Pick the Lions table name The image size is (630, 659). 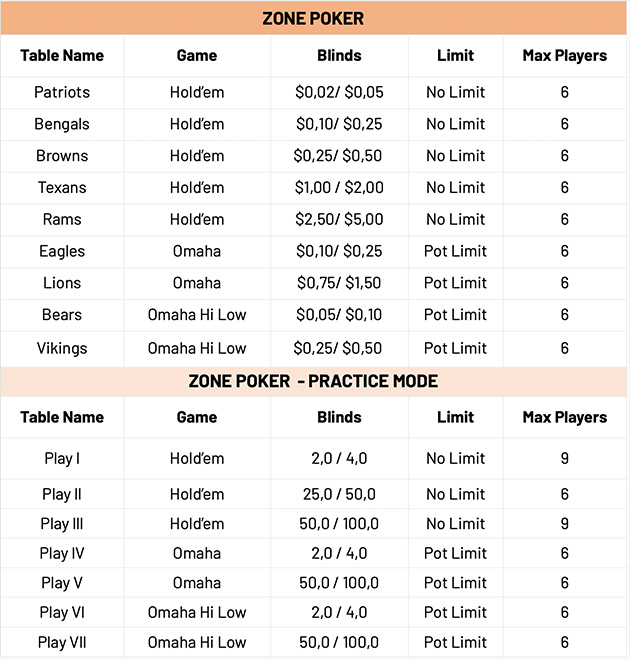[62, 283]
